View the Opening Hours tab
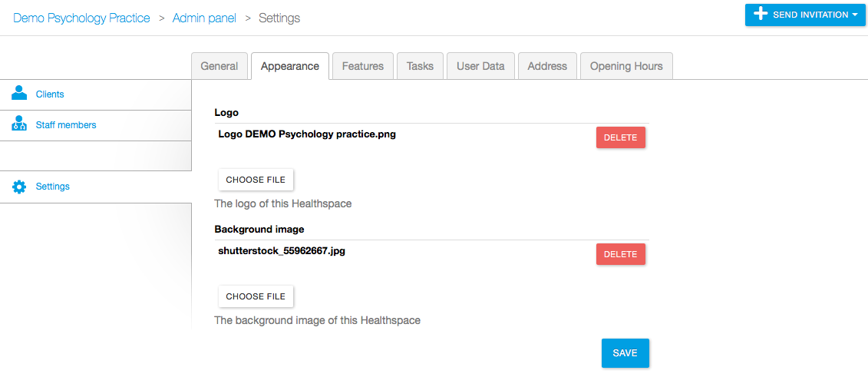 tap(626, 66)
